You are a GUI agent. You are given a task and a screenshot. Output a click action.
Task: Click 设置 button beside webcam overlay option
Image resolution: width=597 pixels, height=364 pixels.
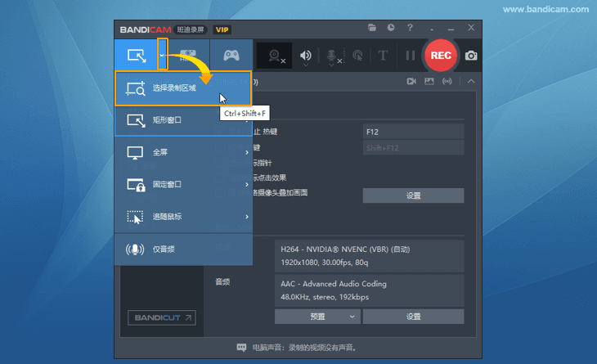pyautogui.click(x=413, y=195)
